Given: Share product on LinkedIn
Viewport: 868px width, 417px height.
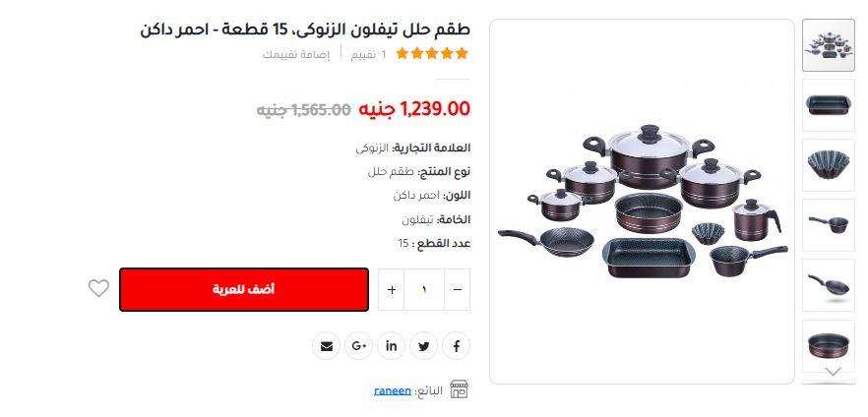Looking at the screenshot, I should point(391,346).
